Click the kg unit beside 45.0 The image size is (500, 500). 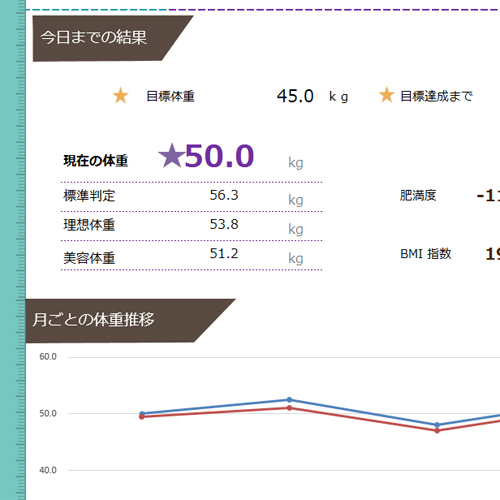coord(338,97)
